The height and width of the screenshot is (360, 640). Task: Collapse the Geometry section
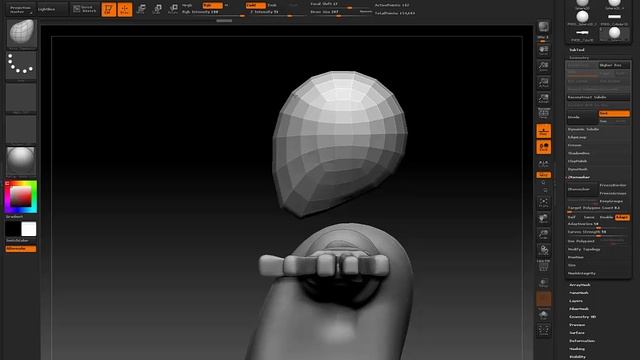(579, 58)
